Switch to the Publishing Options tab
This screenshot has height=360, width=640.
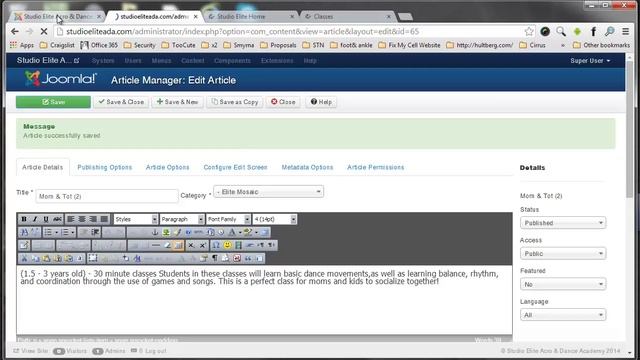104,167
